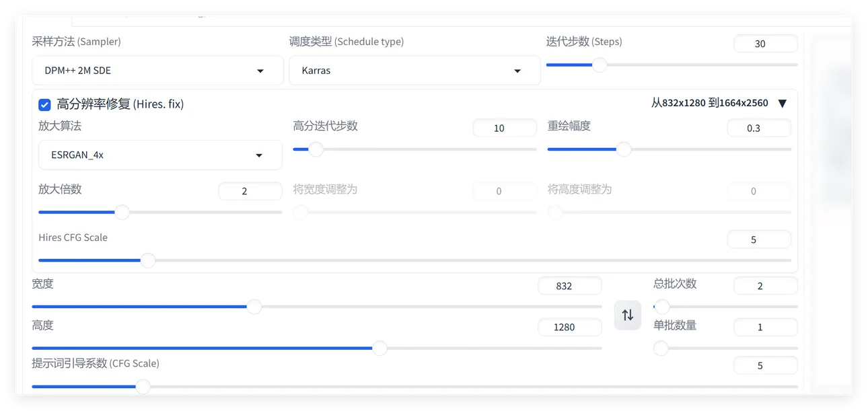Click the 放大算法 label
868x411 pixels.
pyautogui.click(x=60, y=126)
